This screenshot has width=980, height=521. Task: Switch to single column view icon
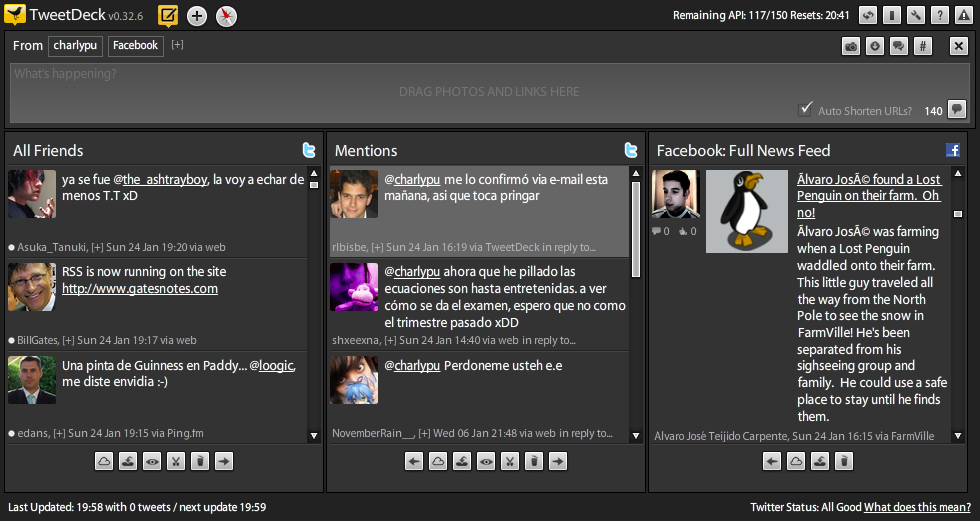[x=891, y=15]
